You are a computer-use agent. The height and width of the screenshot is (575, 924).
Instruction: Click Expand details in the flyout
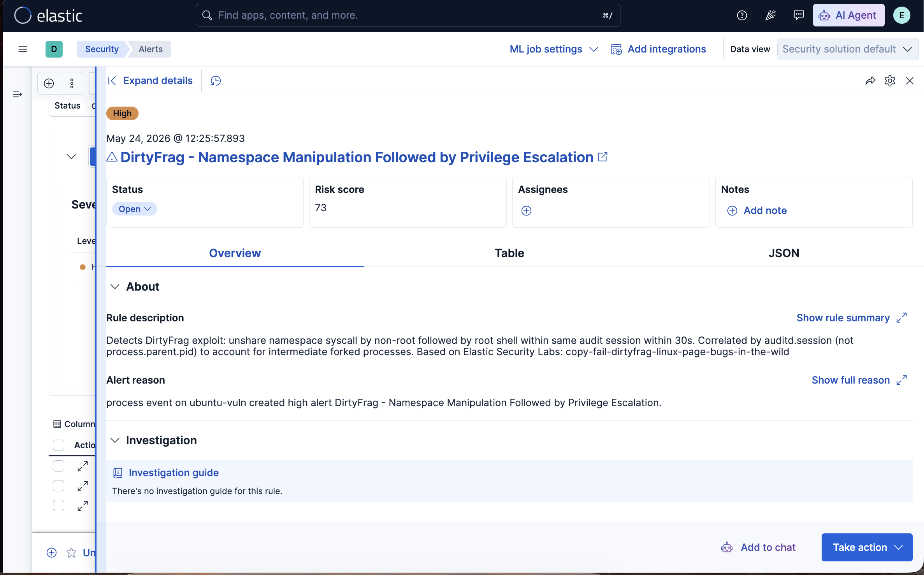[x=150, y=81]
